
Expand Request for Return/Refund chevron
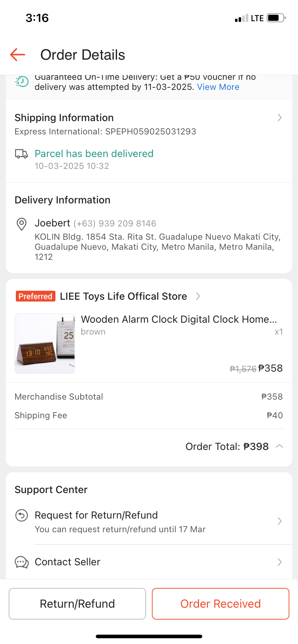coord(280,521)
